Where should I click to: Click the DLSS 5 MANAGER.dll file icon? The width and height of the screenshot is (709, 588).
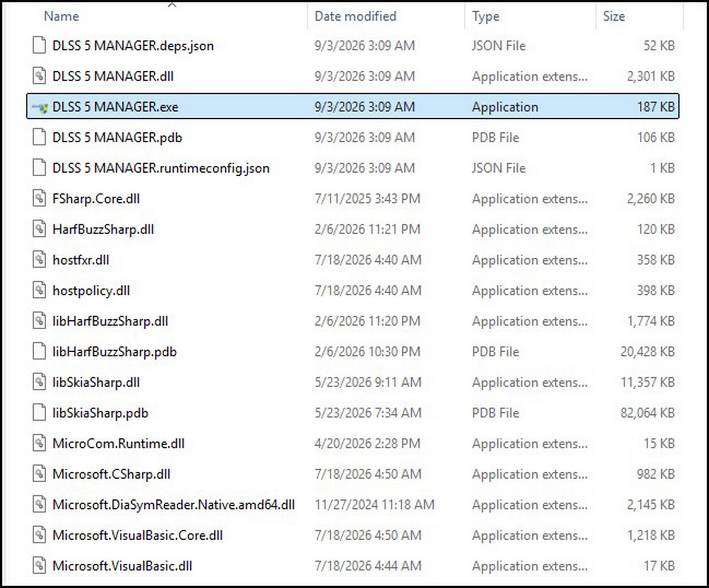point(39,76)
